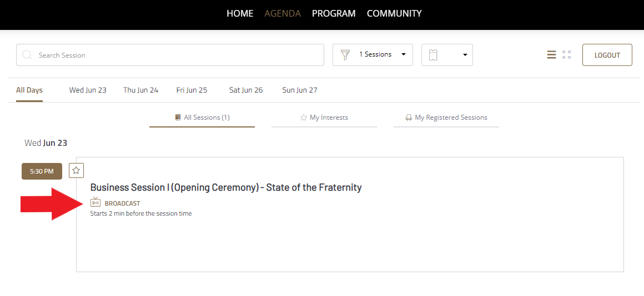Viewport: 644px width, 296px height.
Task: Open the My Interests tab
Action: pyautogui.click(x=324, y=118)
